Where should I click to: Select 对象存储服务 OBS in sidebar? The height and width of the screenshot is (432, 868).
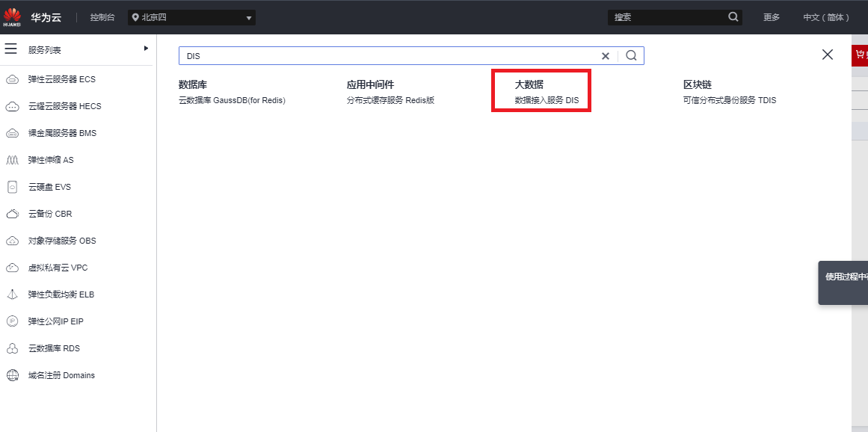(x=62, y=241)
